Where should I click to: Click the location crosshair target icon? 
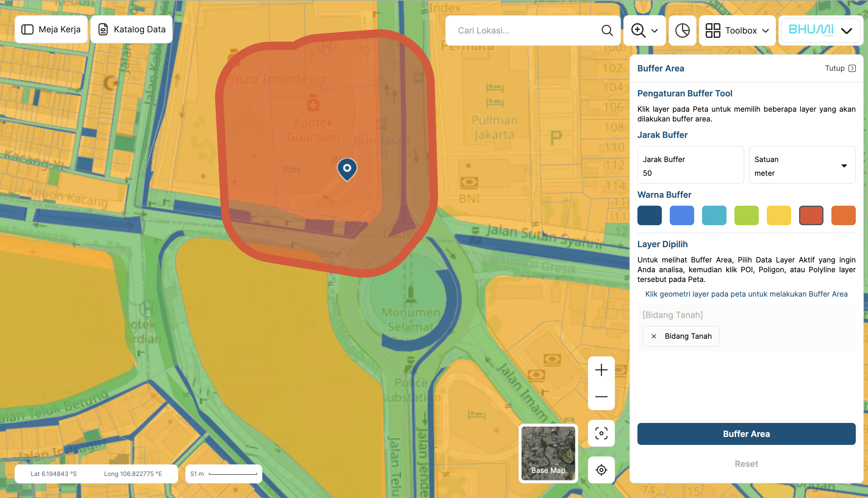601,469
